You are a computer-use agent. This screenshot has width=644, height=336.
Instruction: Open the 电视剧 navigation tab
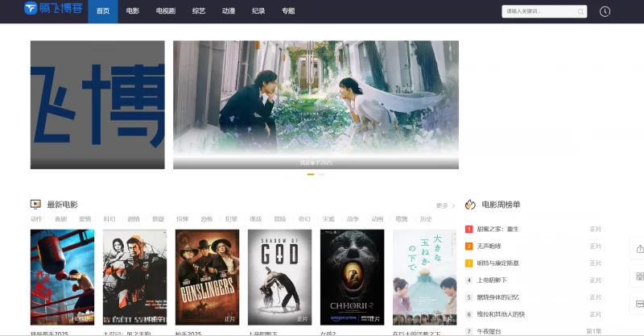166,11
